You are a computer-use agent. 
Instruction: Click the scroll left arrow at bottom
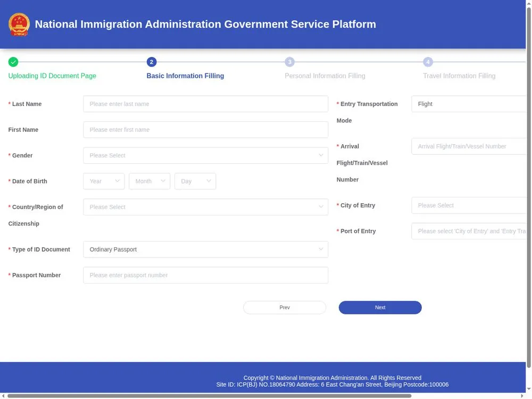click(3, 396)
